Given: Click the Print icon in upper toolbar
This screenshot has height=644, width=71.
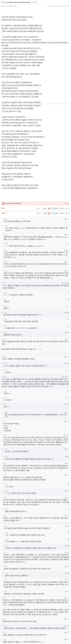Looking at the screenshot, I should [x=66, y=208].
